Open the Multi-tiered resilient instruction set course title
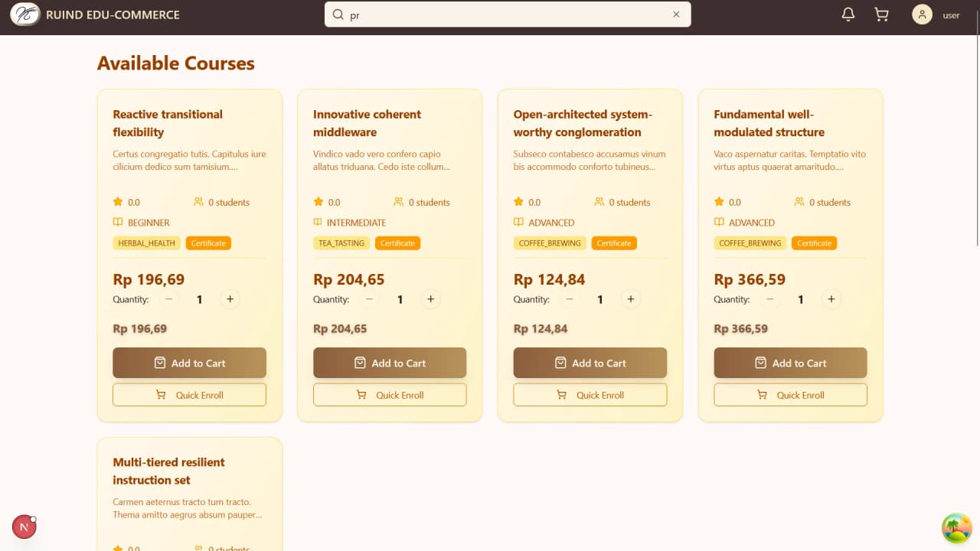 coord(168,471)
